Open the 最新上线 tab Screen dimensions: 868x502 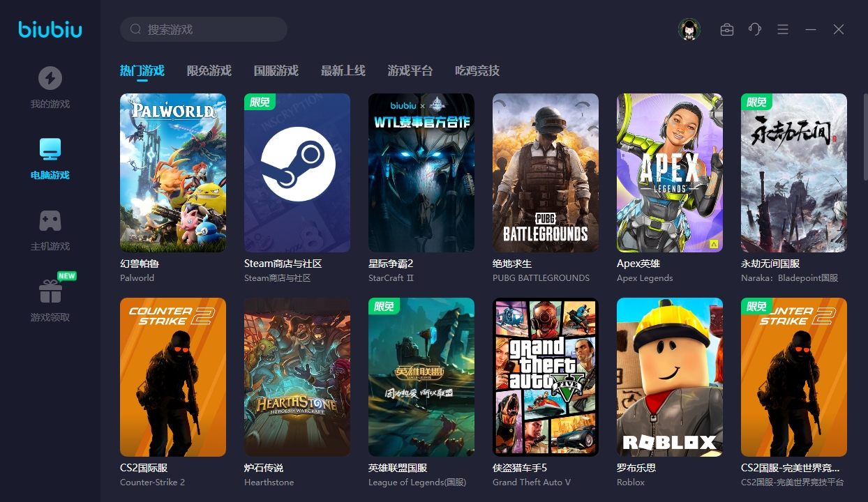[x=343, y=70]
